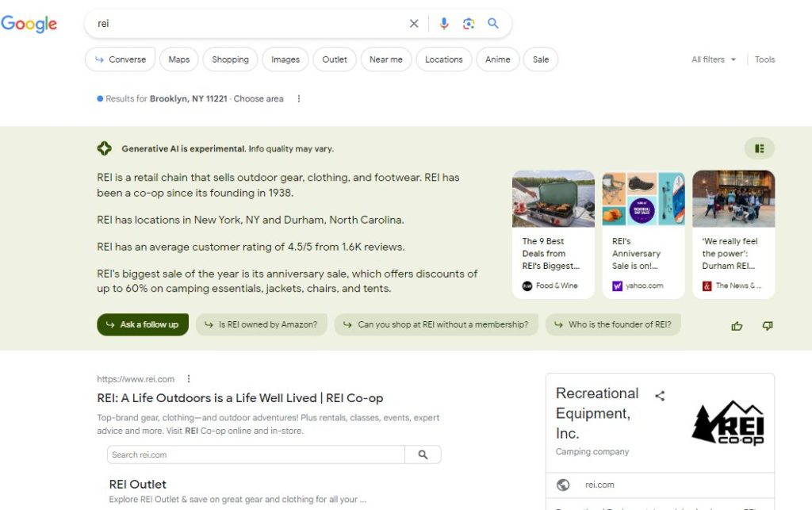Open the All filters dropdown

point(713,59)
